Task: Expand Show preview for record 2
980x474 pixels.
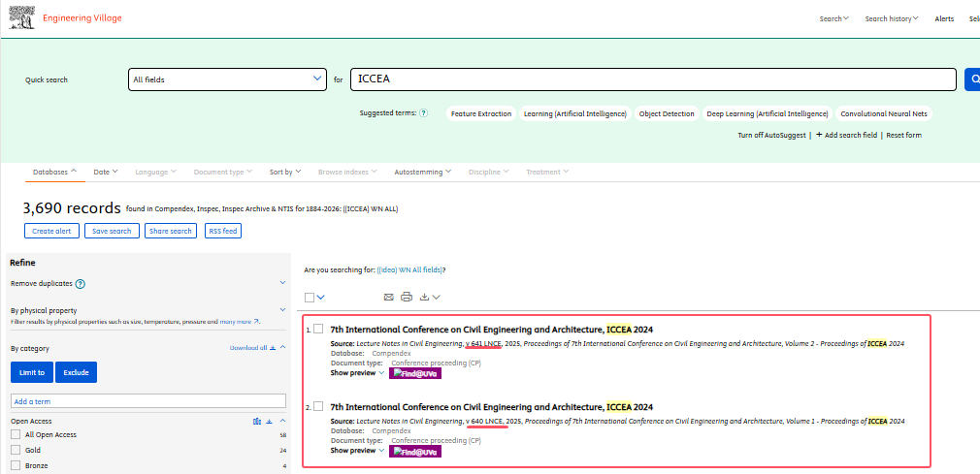Action: (357, 451)
